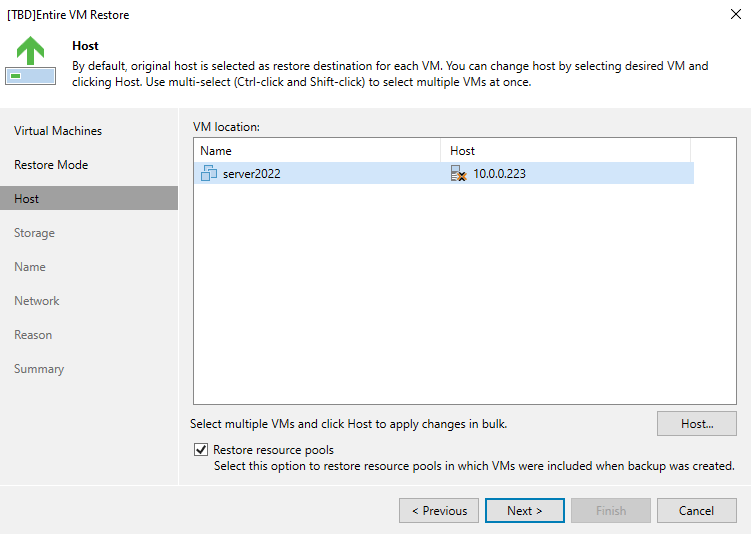Go to the Restore Mode step

tap(51, 165)
